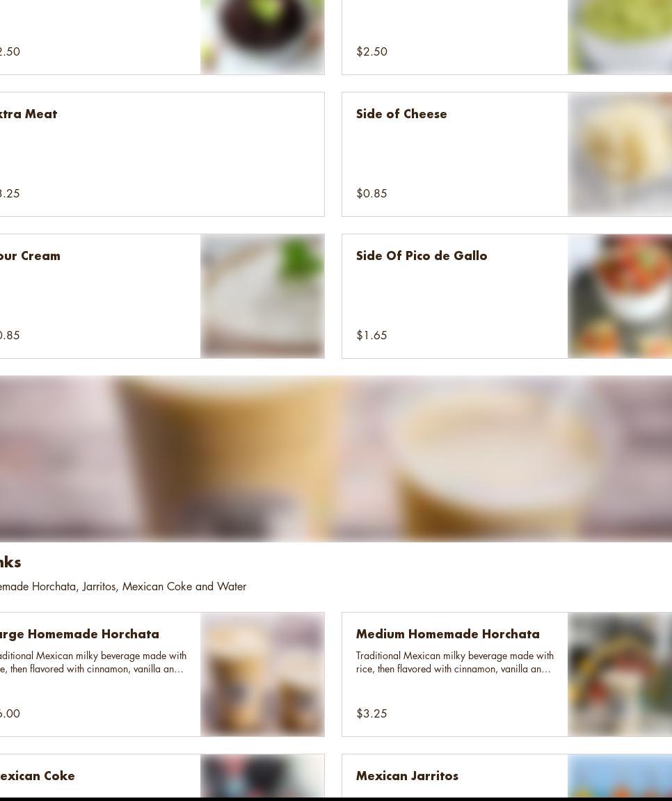Open the Mexican Coke item

click(162, 775)
